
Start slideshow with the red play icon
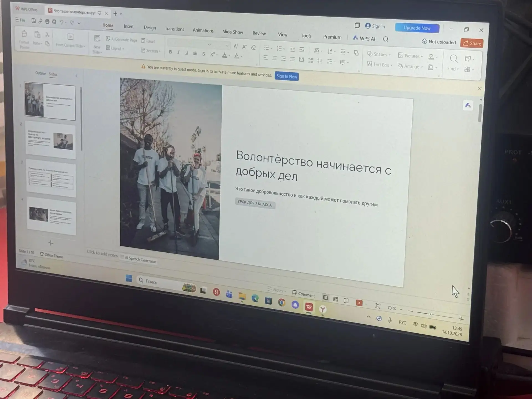pos(359,303)
